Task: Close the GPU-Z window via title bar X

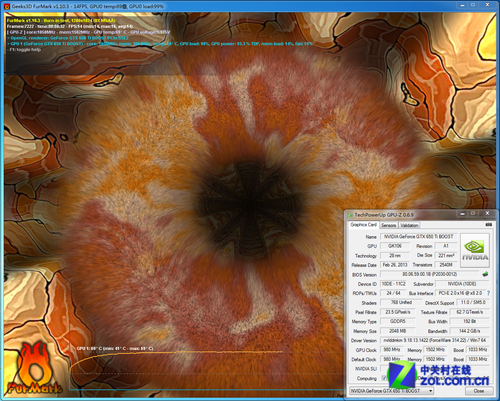Action: pyautogui.click(x=487, y=213)
